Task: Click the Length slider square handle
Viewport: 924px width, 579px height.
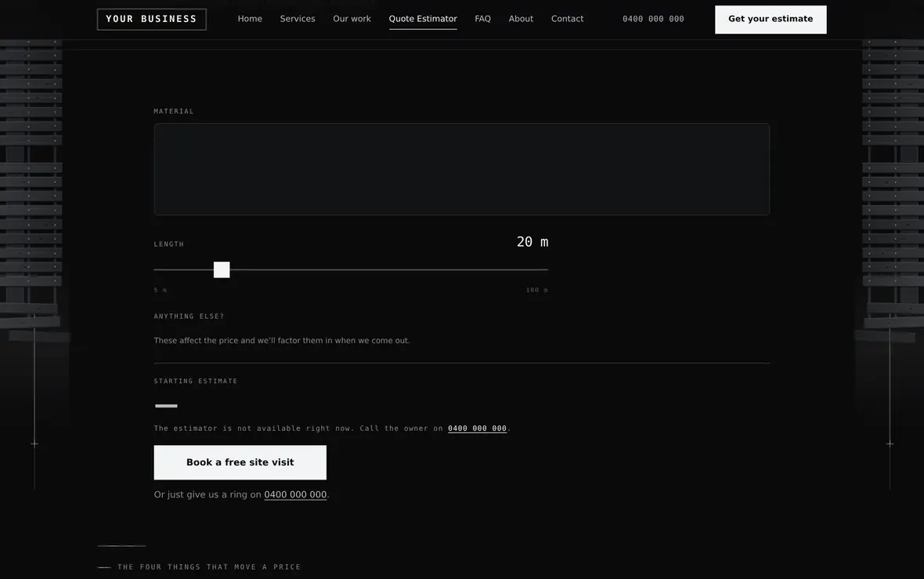Action: [222, 270]
